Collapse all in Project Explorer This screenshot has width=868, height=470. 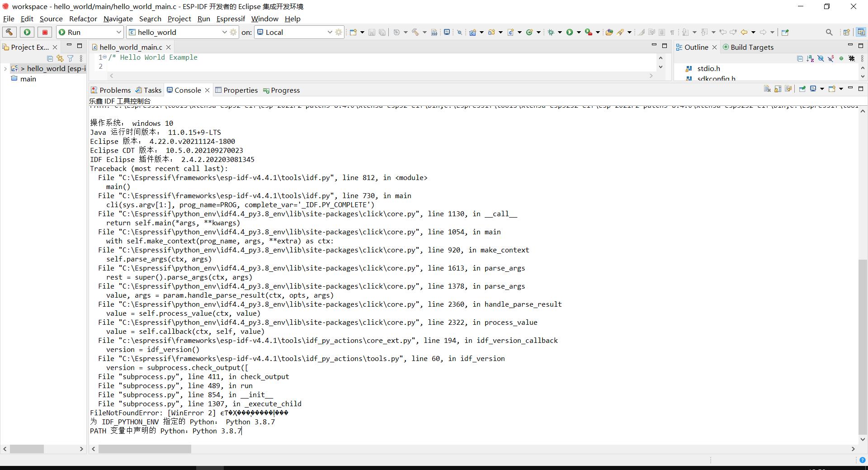(50, 58)
